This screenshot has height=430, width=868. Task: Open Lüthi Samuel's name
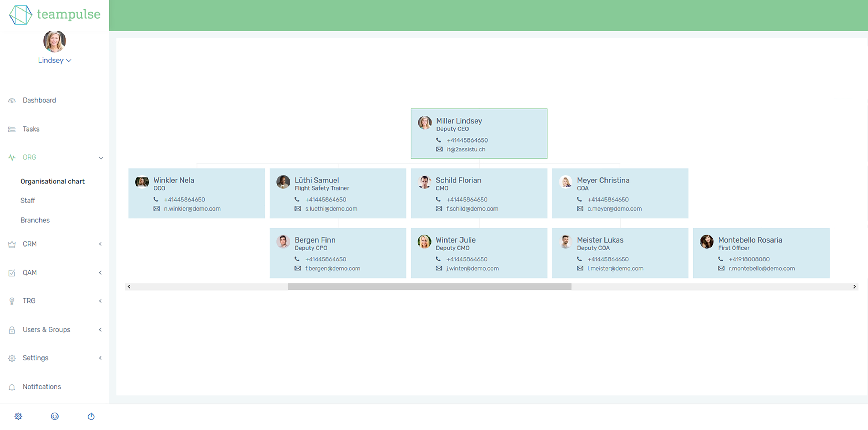tap(317, 180)
